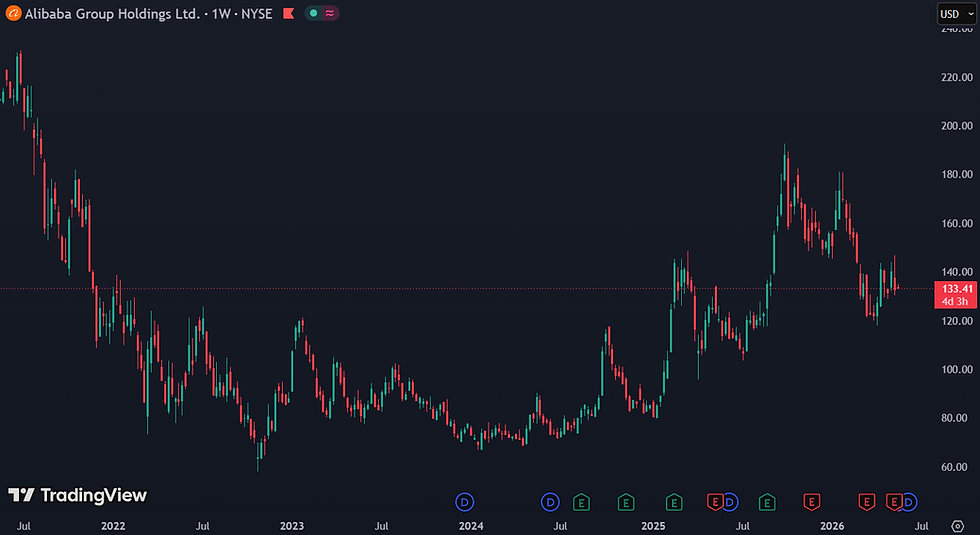Click the red E marker left of 2026
The width and height of the screenshot is (980, 535).
(x=812, y=502)
